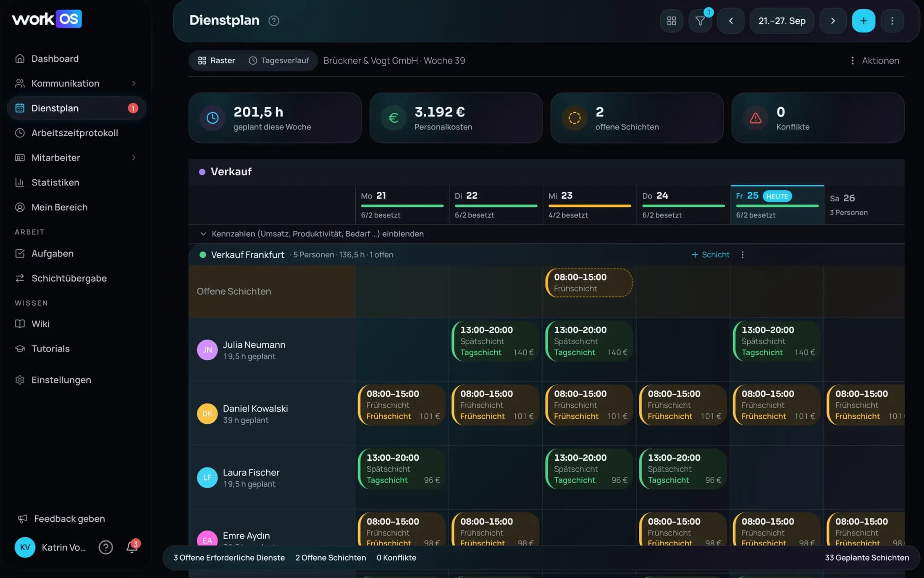Click Feedback geben
Screen dimensions: 924x578
pos(61,519)
